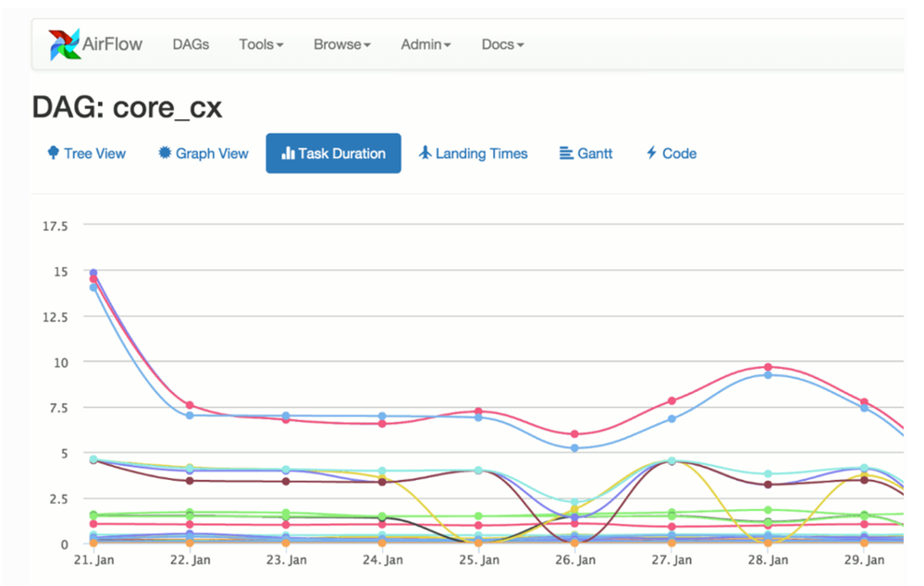Select the Task Duration tab
The width and height of the screenshot is (924, 586).
pyautogui.click(x=334, y=153)
